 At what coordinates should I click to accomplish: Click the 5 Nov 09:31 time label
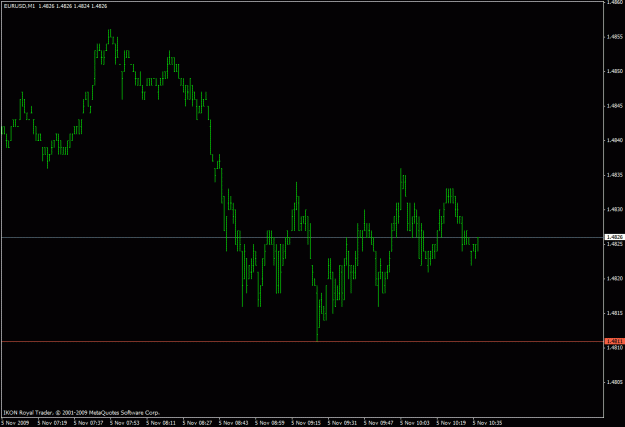pos(342,423)
